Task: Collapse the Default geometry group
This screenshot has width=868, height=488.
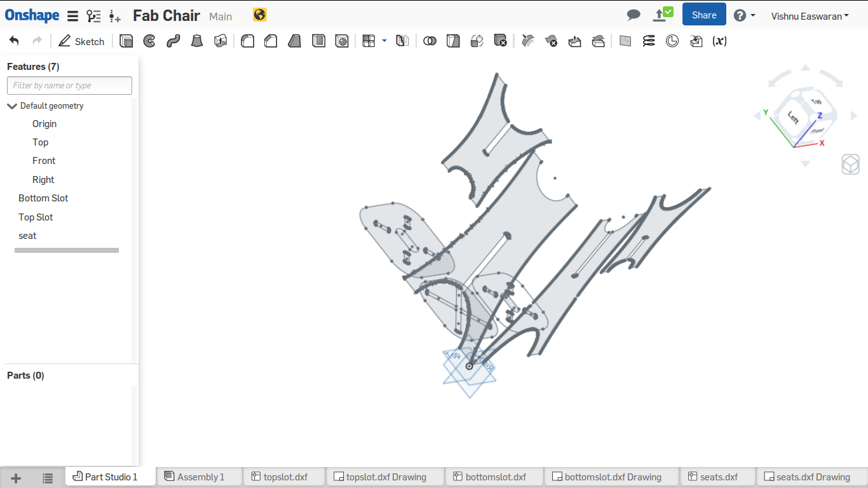Action: click(x=11, y=106)
